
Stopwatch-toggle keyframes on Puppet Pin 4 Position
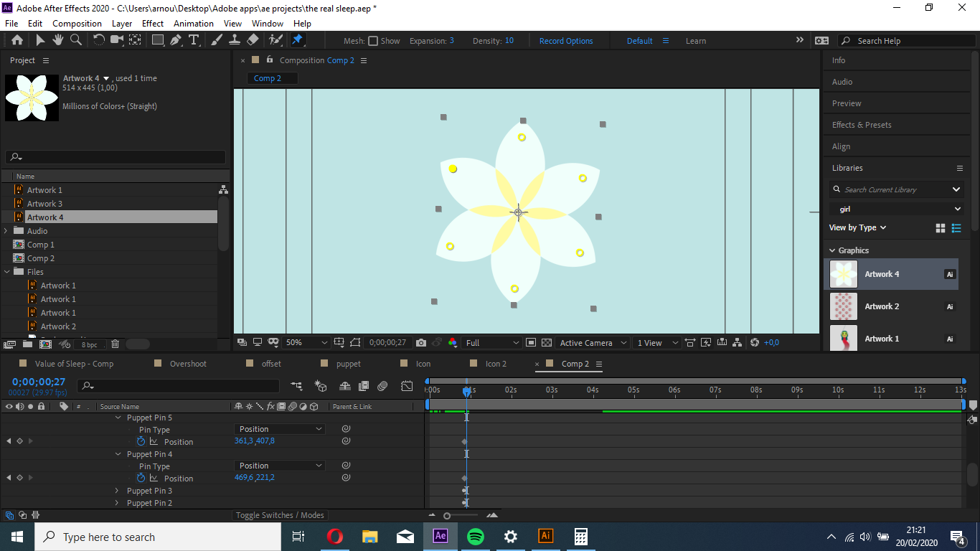[x=141, y=478]
